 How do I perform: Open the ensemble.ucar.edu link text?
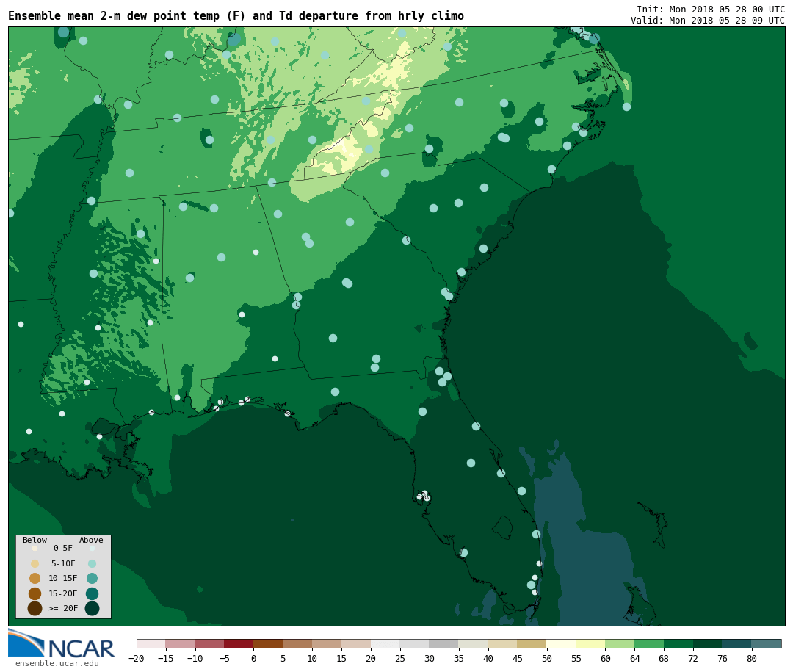(57, 663)
